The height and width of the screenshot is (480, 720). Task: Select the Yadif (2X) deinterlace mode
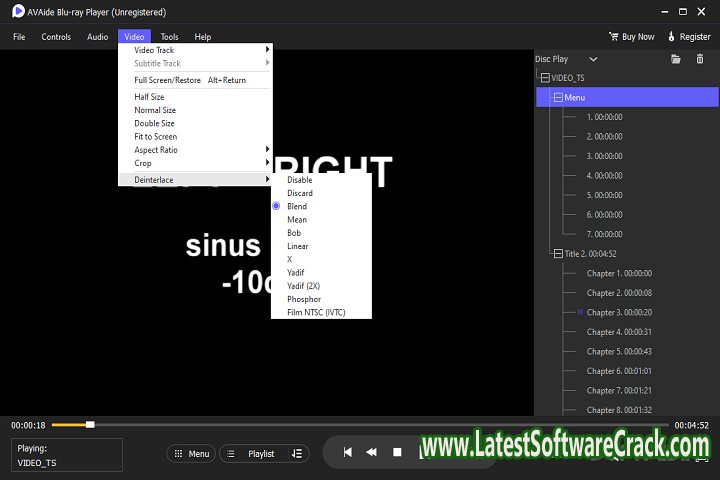(321, 286)
